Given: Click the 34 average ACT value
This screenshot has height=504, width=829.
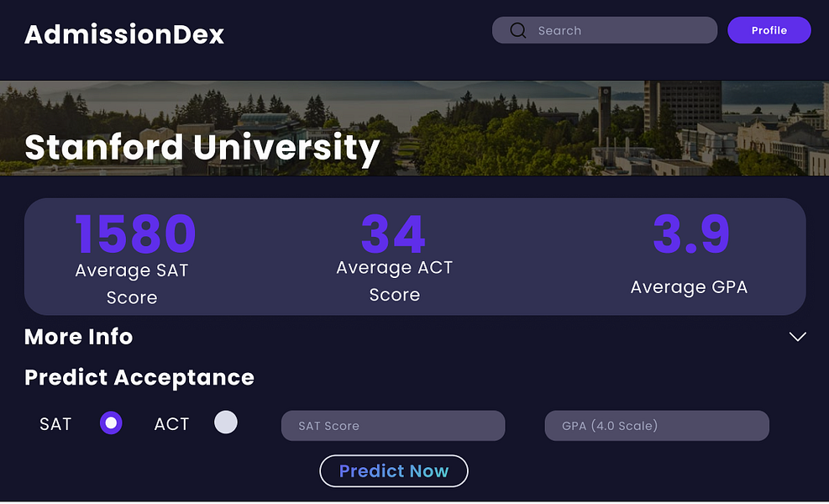Looking at the screenshot, I should [393, 234].
